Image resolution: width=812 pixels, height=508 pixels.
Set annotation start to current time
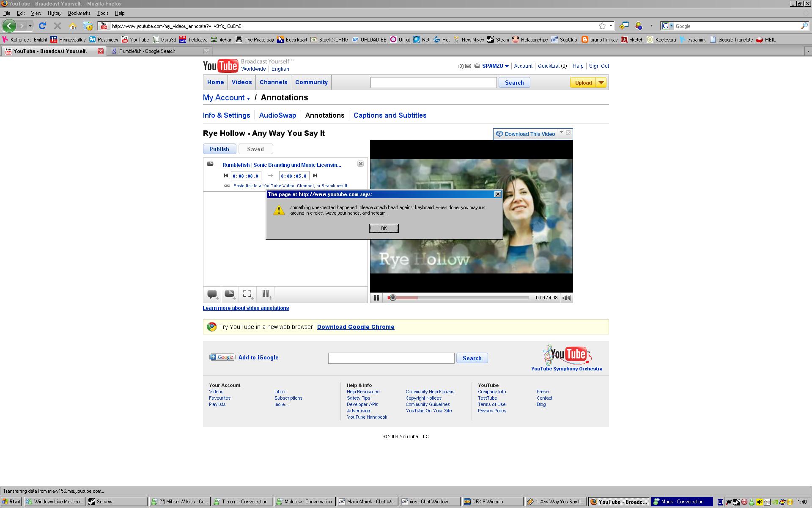coord(226,176)
